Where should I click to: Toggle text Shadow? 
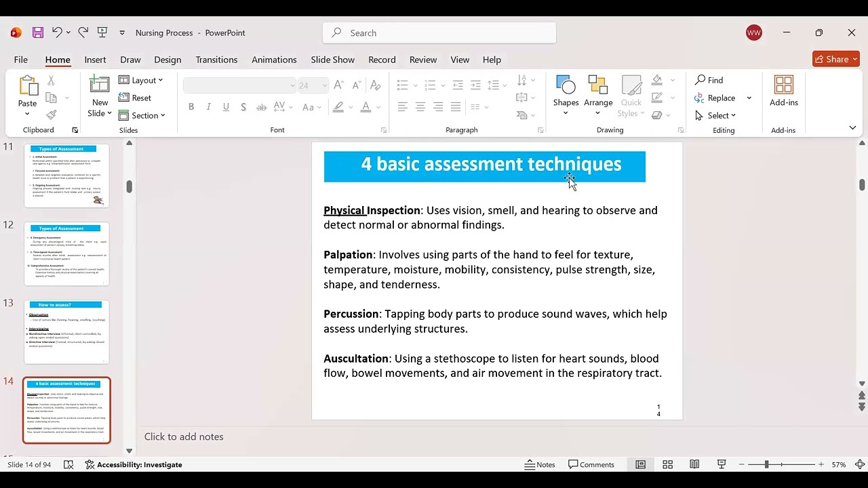[243, 107]
